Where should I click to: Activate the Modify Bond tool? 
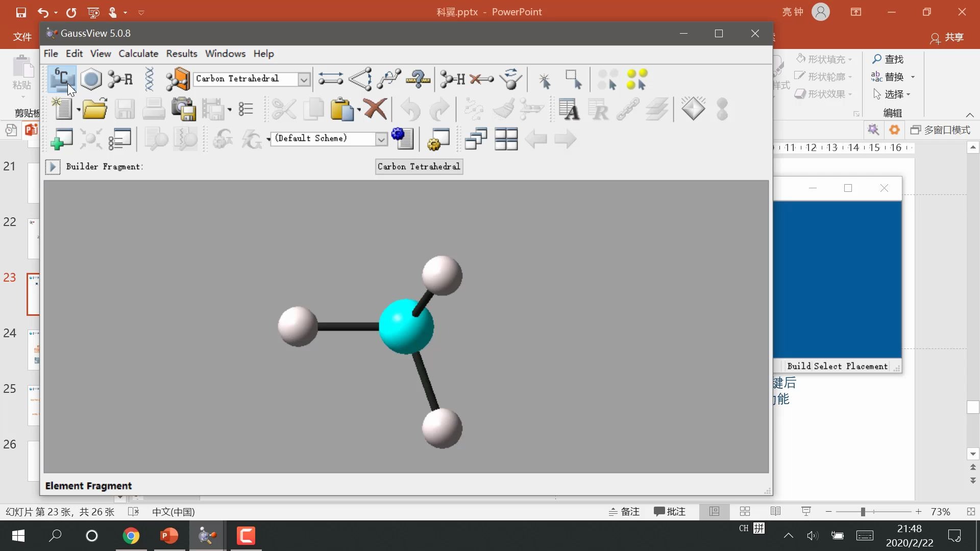[x=330, y=79]
